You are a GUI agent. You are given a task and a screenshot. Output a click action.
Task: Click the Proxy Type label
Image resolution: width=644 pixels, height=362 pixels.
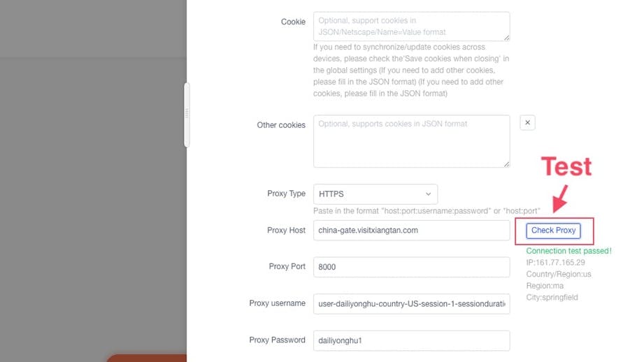coord(286,194)
